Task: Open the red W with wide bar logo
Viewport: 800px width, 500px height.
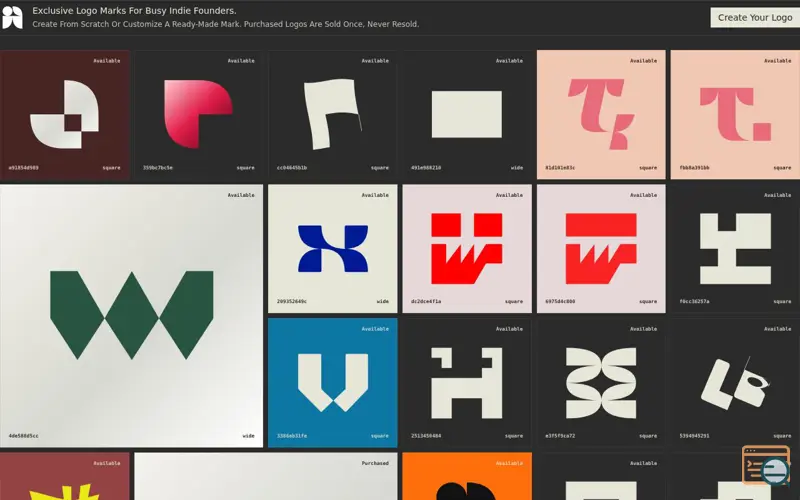Action: coord(601,248)
